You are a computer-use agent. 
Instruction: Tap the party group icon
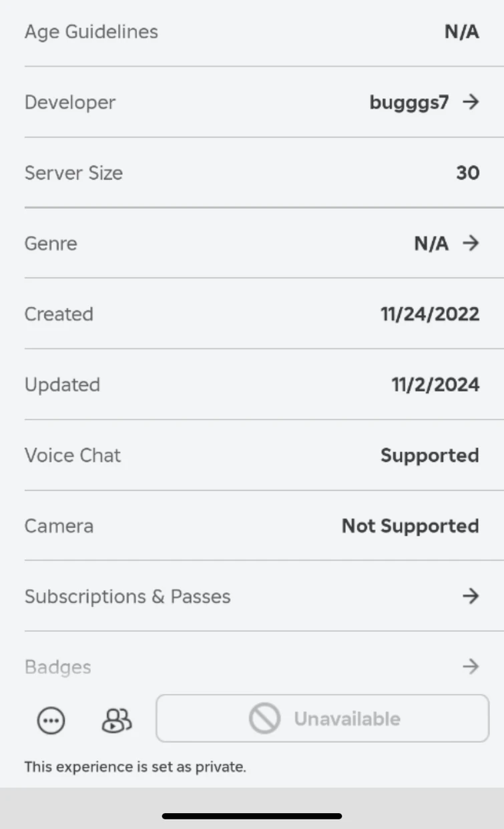[117, 720]
